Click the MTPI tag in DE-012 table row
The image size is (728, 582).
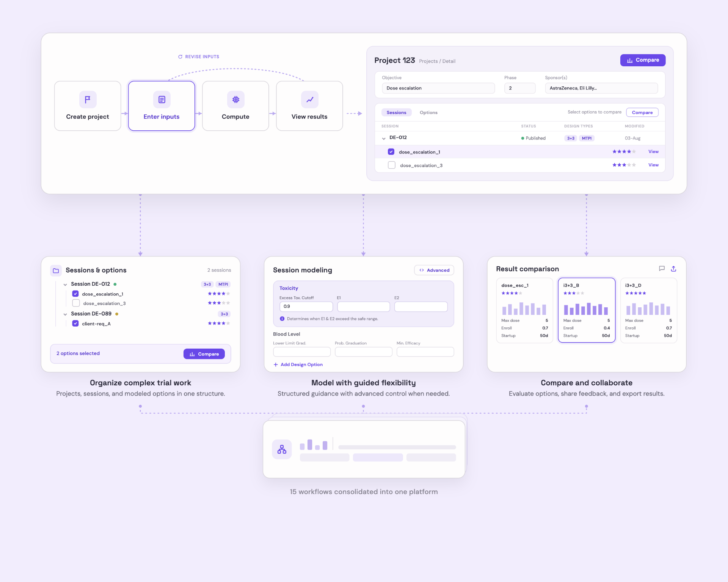pos(587,138)
